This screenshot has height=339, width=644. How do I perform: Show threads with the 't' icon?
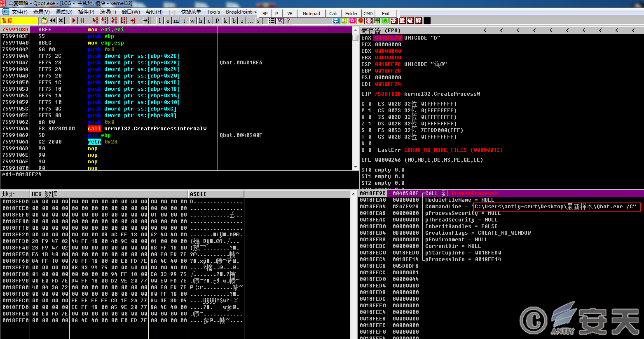(185, 21)
